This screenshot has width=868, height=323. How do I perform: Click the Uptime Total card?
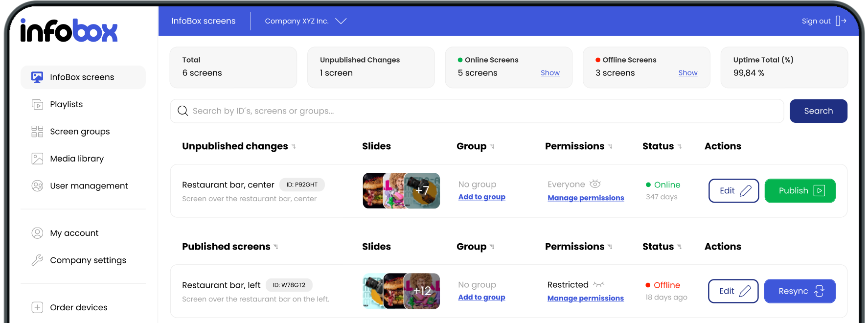pyautogui.click(x=784, y=68)
